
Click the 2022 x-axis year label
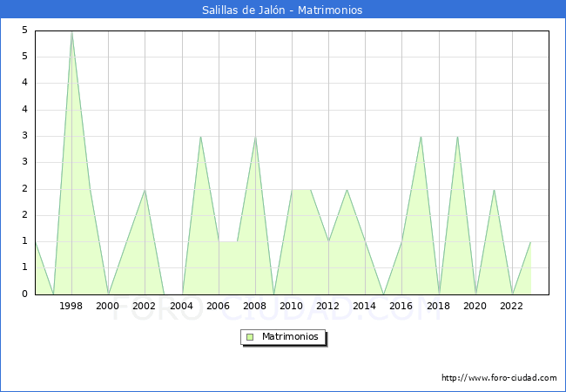pyautogui.click(x=511, y=306)
